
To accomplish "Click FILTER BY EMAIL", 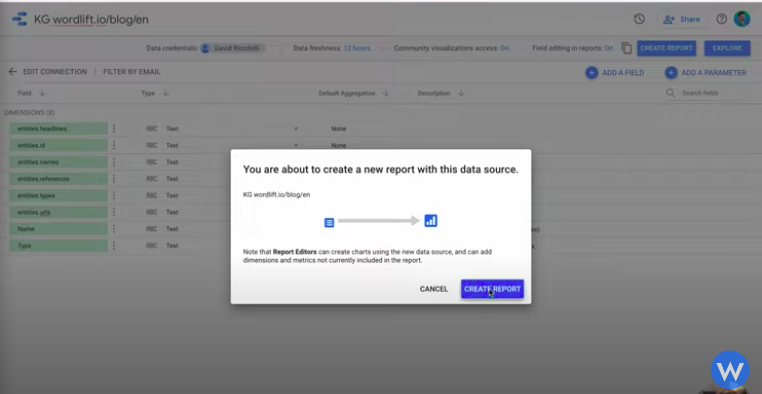I will 132,72.
